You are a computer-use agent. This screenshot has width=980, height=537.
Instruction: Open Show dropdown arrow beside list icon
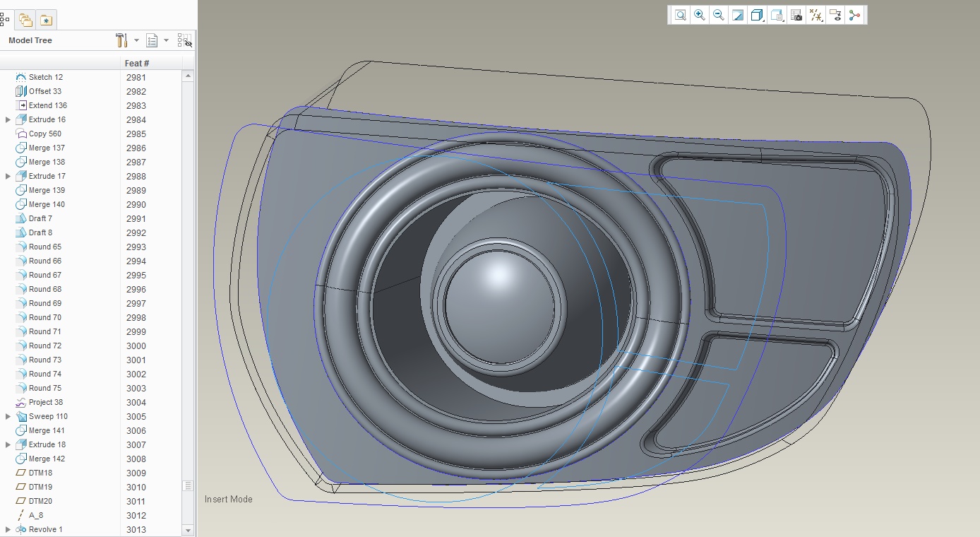(166, 40)
